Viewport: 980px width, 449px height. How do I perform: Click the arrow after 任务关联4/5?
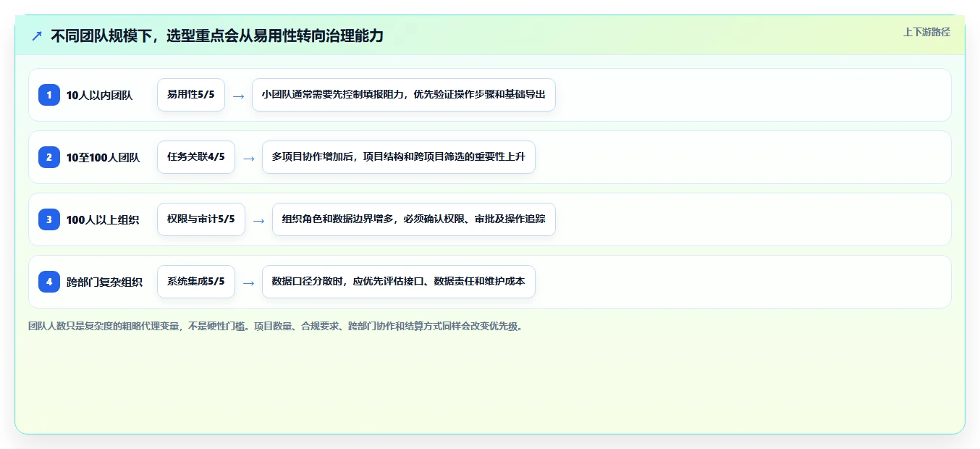pyautogui.click(x=248, y=158)
